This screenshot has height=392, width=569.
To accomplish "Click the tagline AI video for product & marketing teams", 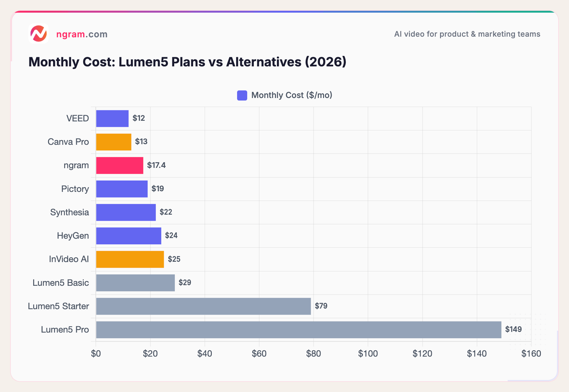I will tap(467, 34).
